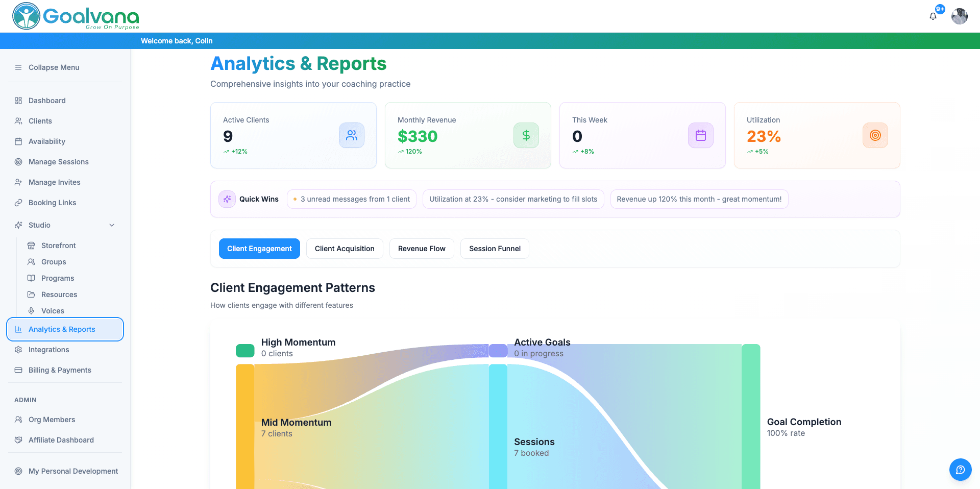The width and height of the screenshot is (980, 489).
Task: Open Manage Sessions via its target icon
Action: [18, 162]
